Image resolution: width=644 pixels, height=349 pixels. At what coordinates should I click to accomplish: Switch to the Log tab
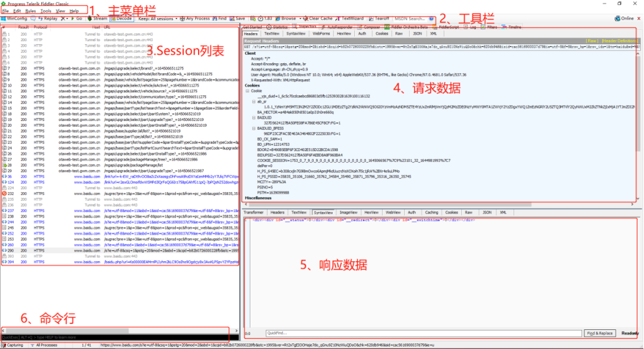point(470,27)
